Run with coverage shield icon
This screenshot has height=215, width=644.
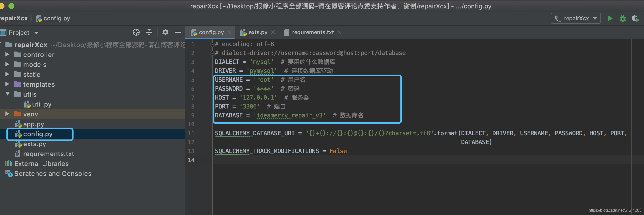coord(635,19)
